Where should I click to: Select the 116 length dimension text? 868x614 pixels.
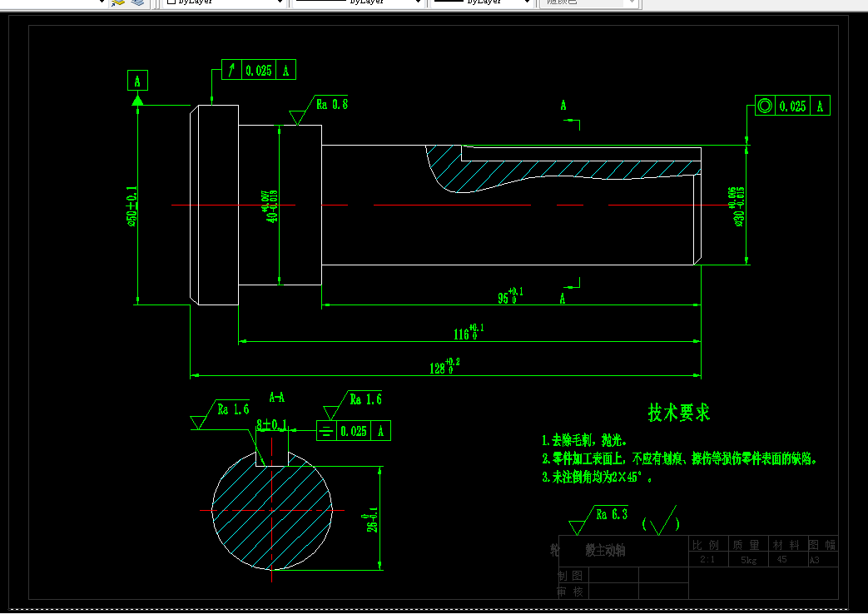469,332
